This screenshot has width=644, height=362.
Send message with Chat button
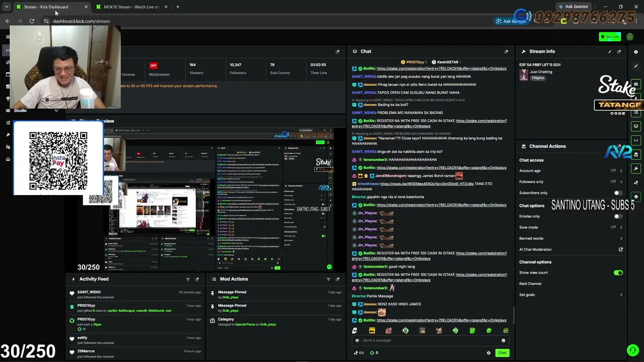pyautogui.click(x=502, y=353)
